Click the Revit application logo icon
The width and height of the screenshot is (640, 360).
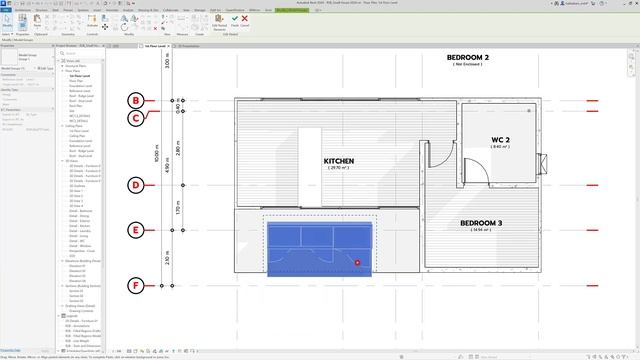tap(3, 3)
